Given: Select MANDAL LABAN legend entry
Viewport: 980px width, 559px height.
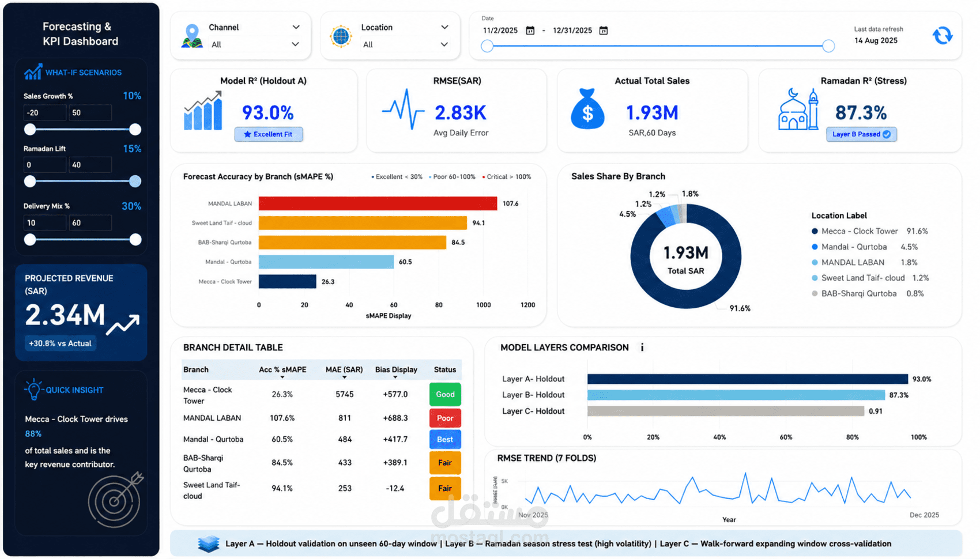Looking at the screenshot, I should (864, 262).
